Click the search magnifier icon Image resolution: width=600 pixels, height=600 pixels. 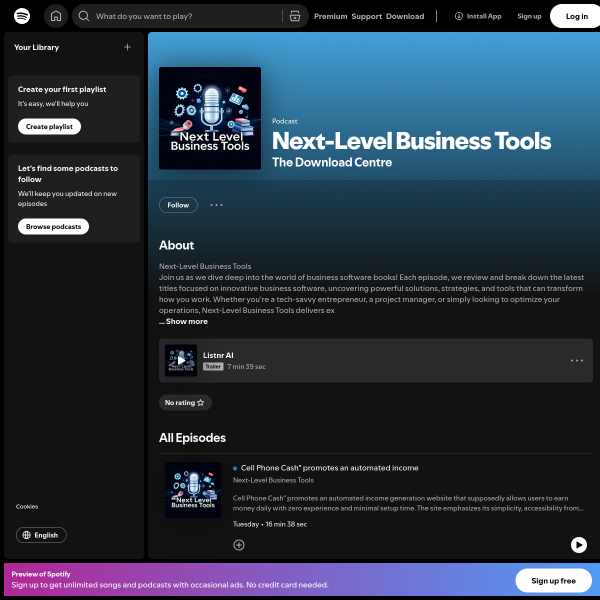pyautogui.click(x=84, y=16)
